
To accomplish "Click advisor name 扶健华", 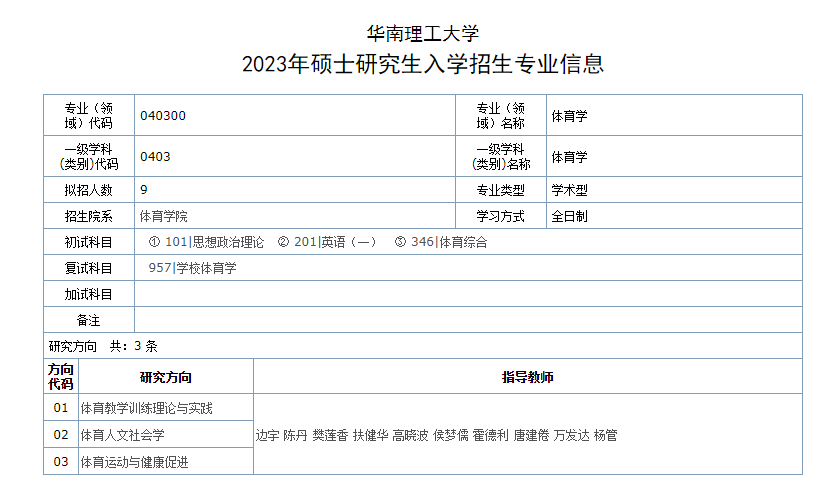I will pos(370,435).
